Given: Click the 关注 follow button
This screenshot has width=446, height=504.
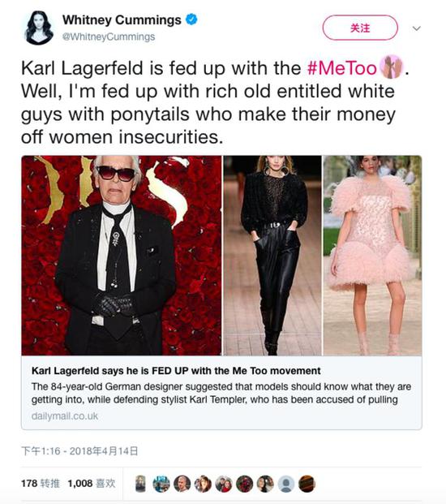Looking at the screenshot, I should pyautogui.click(x=360, y=28).
